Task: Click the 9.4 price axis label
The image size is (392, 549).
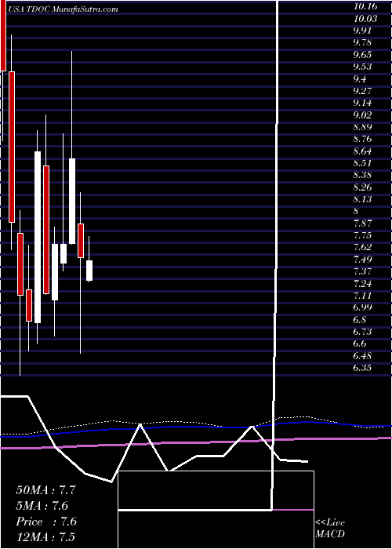Action: (x=360, y=78)
